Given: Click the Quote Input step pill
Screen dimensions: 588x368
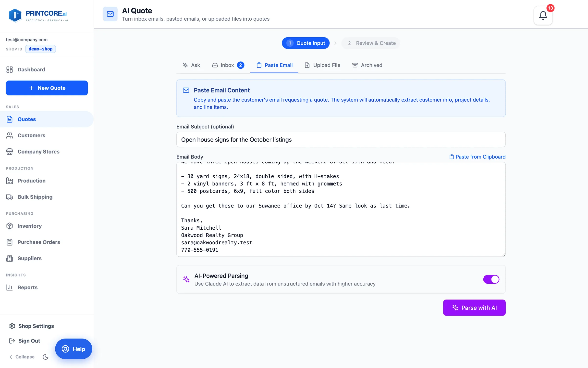Looking at the screenshot, I should pyautogui.click(x=306, y=43).
